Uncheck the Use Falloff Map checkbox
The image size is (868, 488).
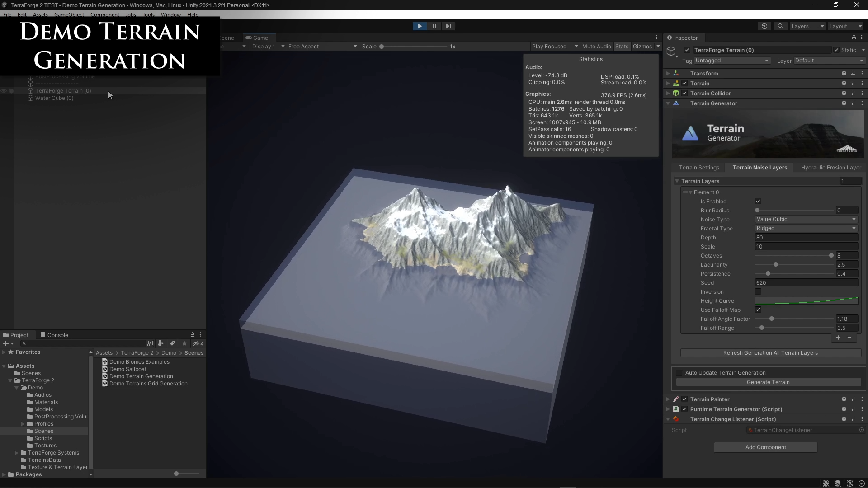pos(758,310)
